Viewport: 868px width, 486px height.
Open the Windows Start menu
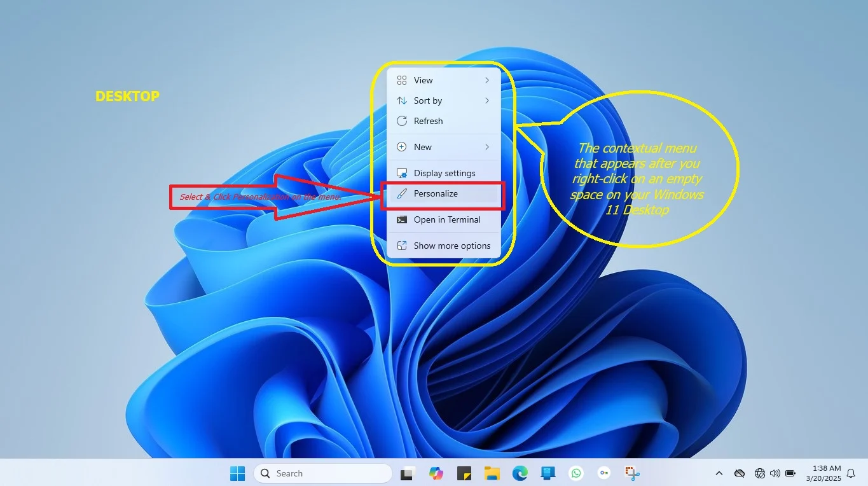point(237,473)
